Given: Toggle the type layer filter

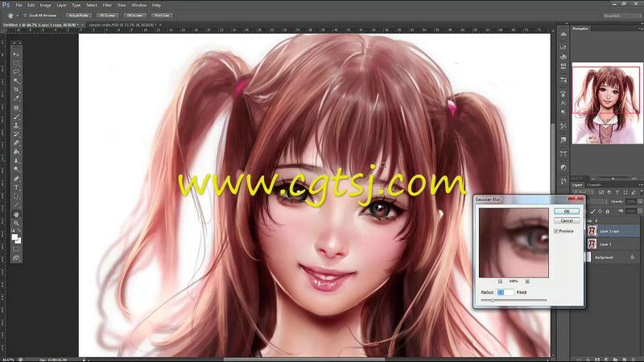Looking at the screenshot, I should [x=617, y=192].
